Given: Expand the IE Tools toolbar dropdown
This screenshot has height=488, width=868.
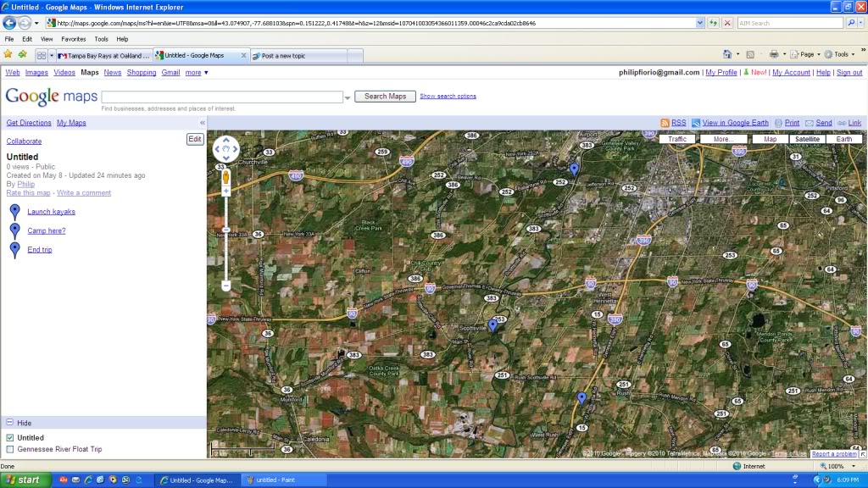Looking at the screenshot, I should coord(839,54).
